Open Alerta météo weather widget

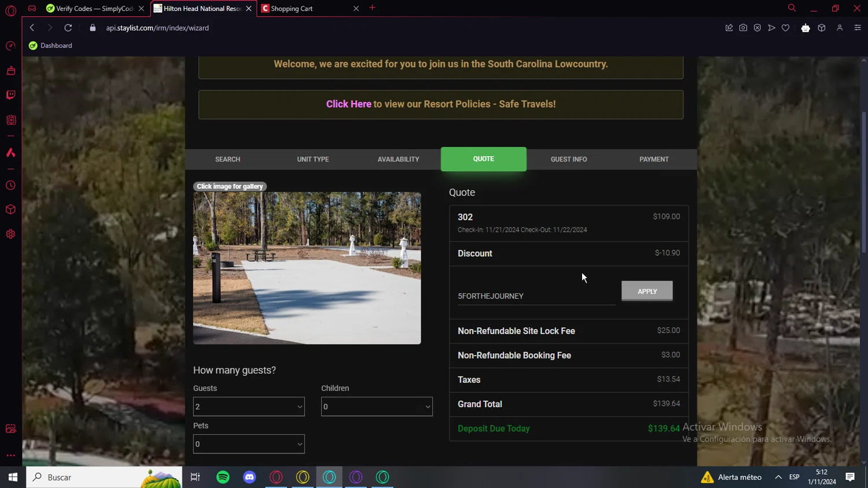coord(731,477)
